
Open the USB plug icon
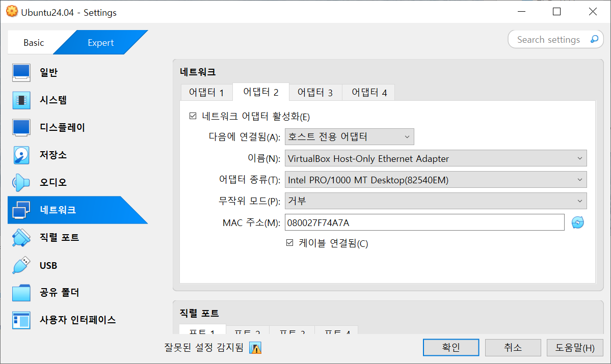21,265
